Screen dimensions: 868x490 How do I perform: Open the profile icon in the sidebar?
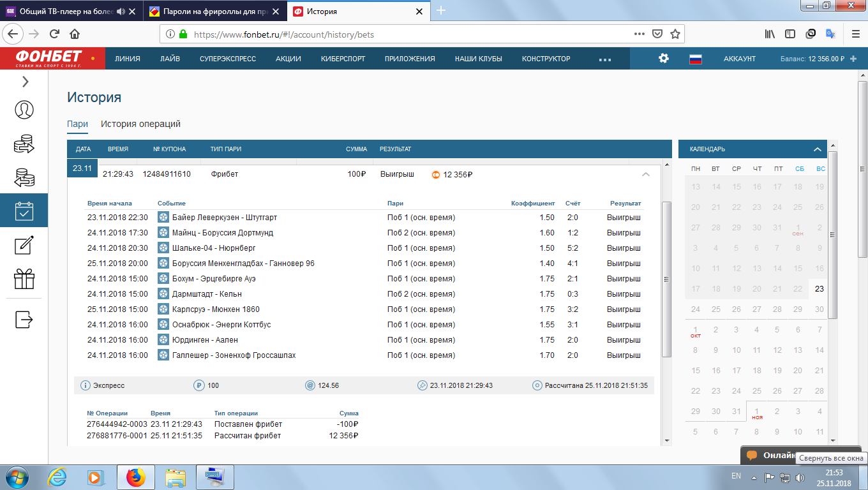point(24,110)
